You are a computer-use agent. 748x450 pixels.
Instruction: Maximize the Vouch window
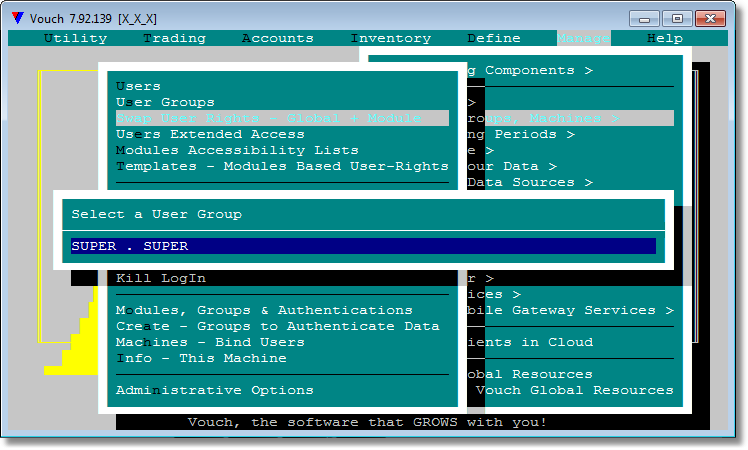[677, 19]
